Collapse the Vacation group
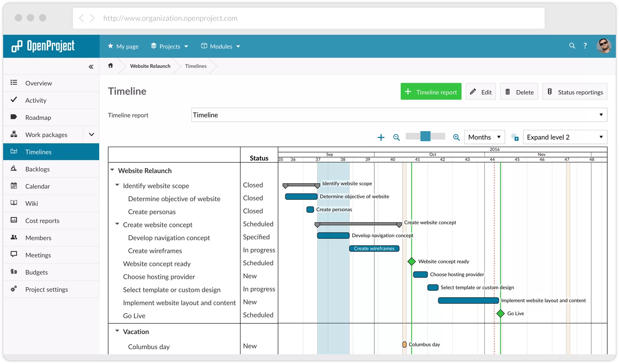 (x=117, y=331)
